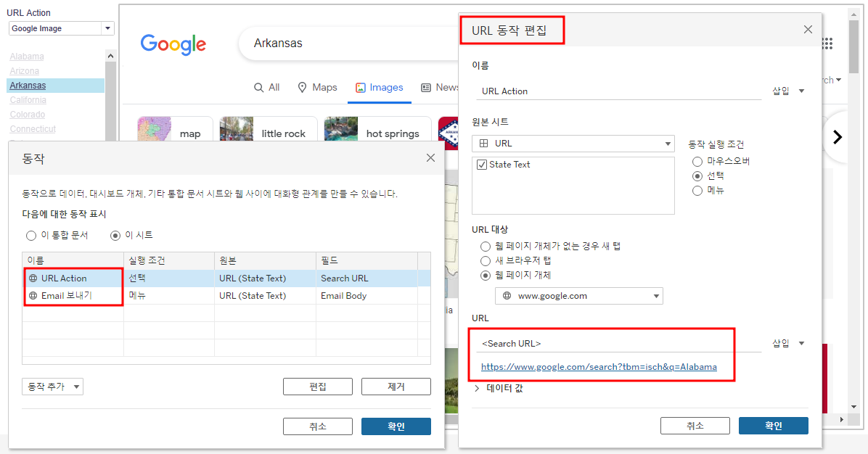
Task: Click the Arkansas state link
Action: click(x=28, y=85)
